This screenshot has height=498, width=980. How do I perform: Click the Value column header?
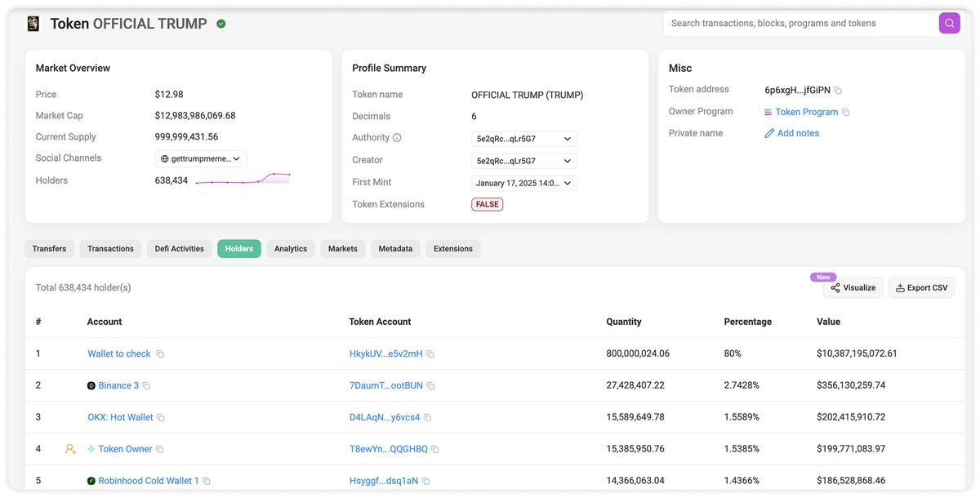point(828,322)
